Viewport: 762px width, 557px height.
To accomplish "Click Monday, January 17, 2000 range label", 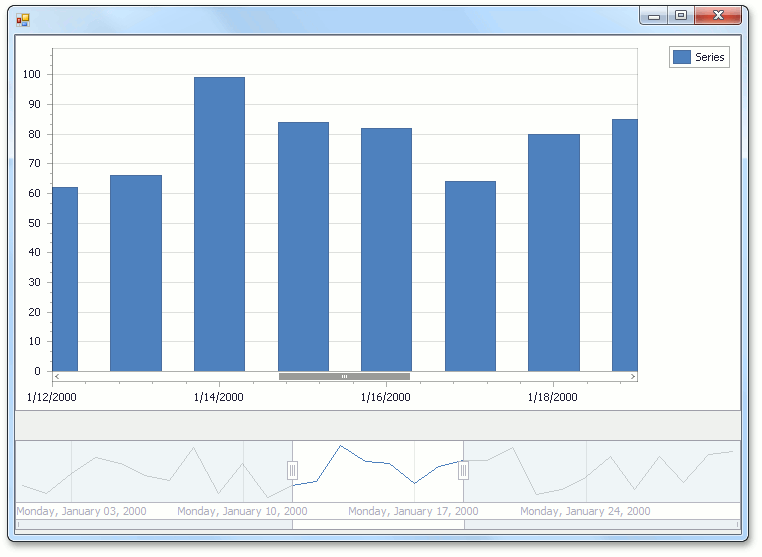I will click(x=413, y=511).
